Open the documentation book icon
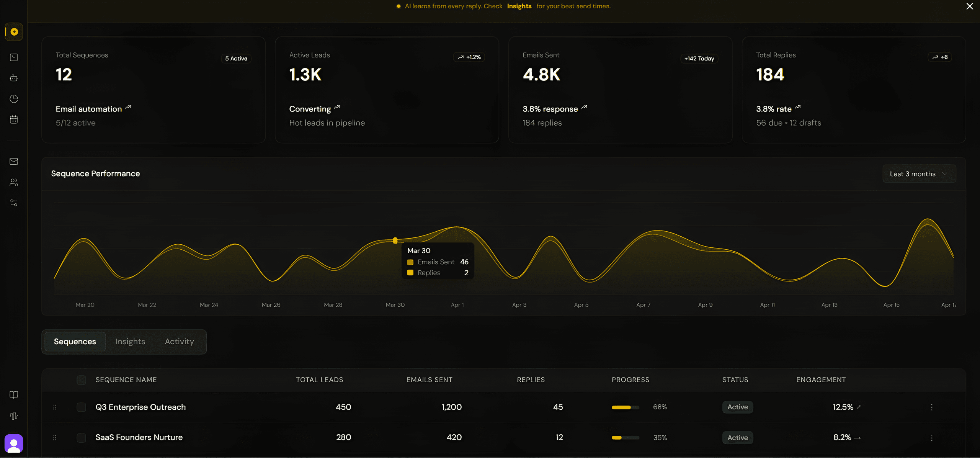Viewport: 980px width, 458px height. click(x=14, y=395)
